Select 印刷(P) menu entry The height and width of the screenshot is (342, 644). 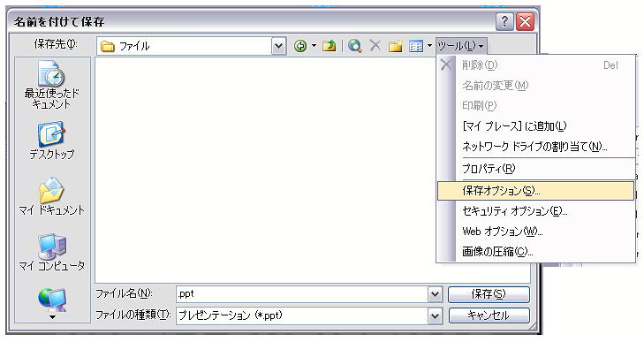pyautogui.click(x=536, y=106)
